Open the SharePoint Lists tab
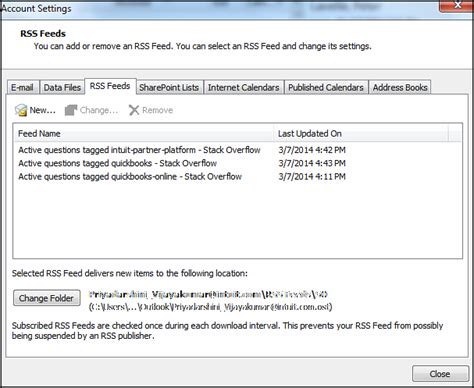Screen dimensions: 474x388 pyautogui.click(x=169, y=87)
